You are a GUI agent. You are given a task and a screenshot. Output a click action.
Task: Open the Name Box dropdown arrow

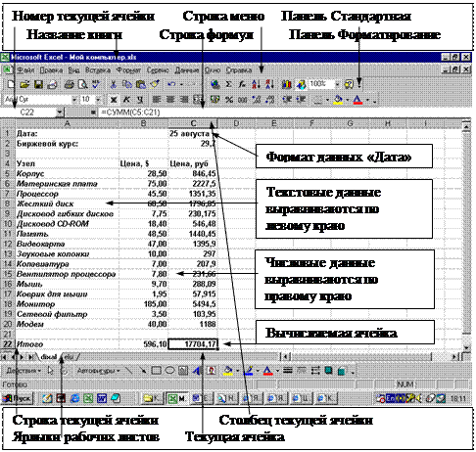click(x=60, y=113)
